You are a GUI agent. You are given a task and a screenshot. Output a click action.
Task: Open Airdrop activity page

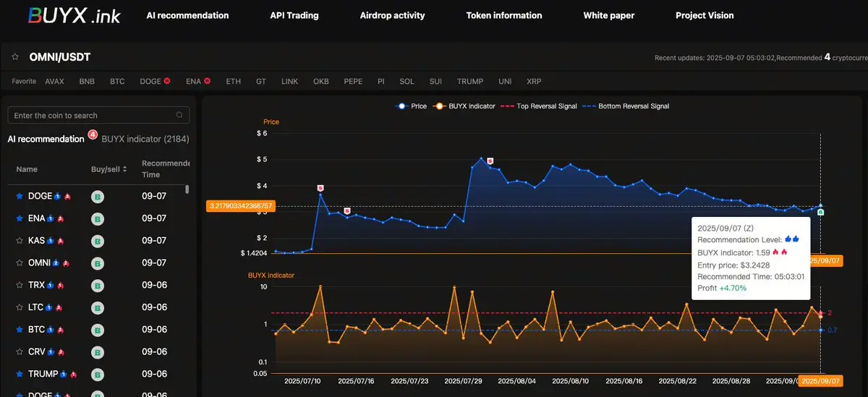click(x=392, y=15)
